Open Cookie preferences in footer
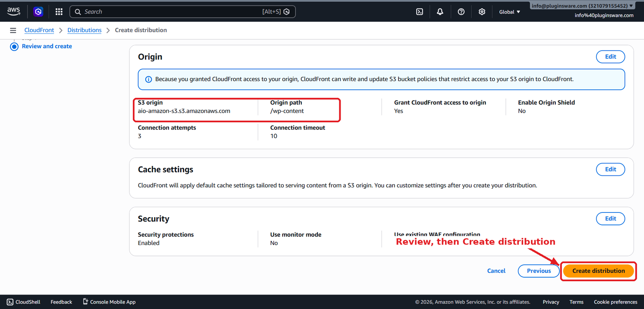Image resolution: width=644 pixels, height=309 pixels. coord(615,302)
